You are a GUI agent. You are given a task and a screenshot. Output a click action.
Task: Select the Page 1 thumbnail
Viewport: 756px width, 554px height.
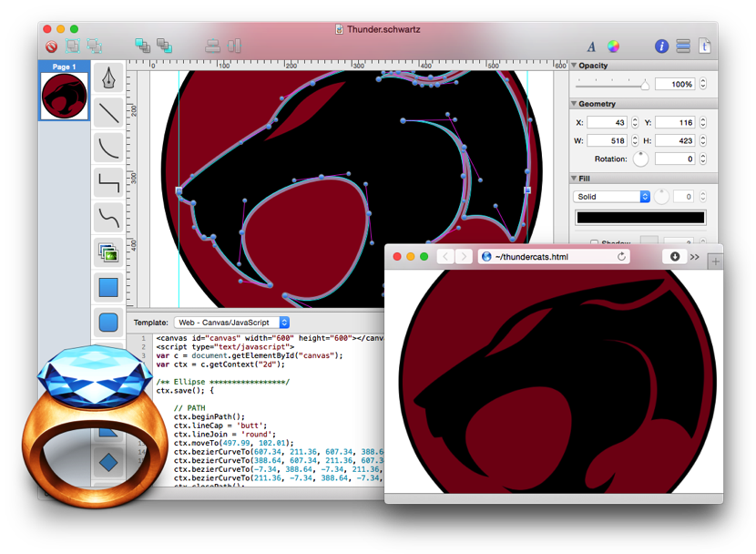pos(64,96)
